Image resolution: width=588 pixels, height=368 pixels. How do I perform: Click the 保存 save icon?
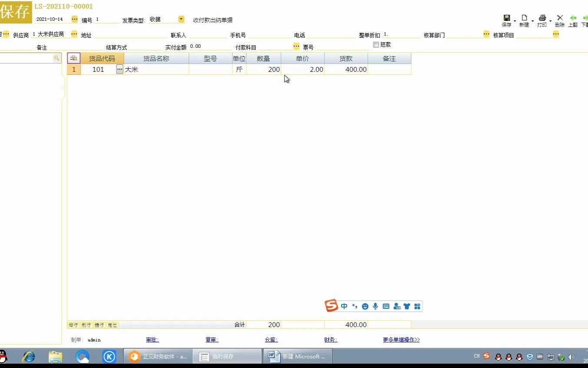[507, 18]
